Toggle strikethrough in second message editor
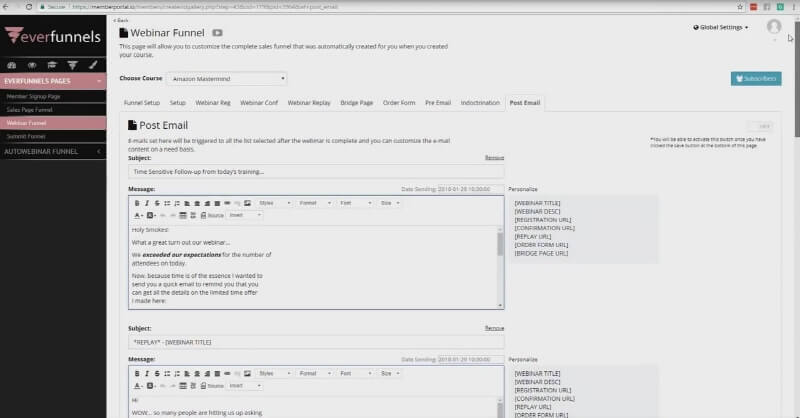This screenshot has height=418, width=800. pyautogui.click(x=157, y=374)
